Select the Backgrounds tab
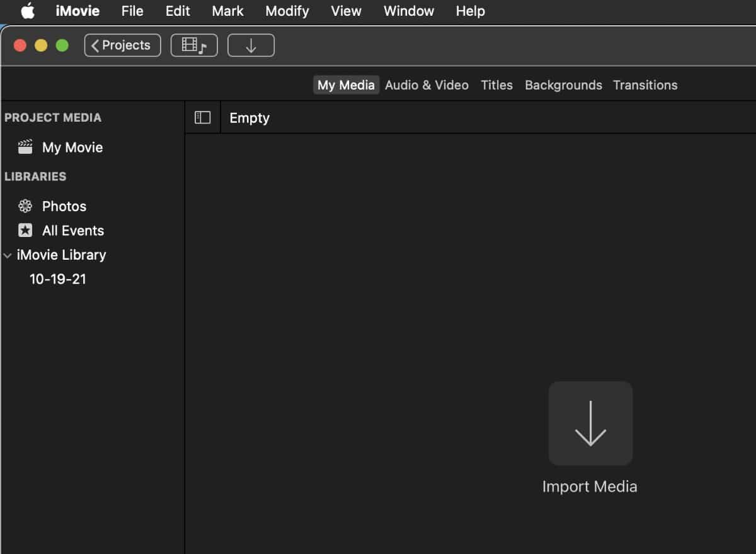Image resolution: width=756 pixels, height=554 pixels. tap(563, 85)
